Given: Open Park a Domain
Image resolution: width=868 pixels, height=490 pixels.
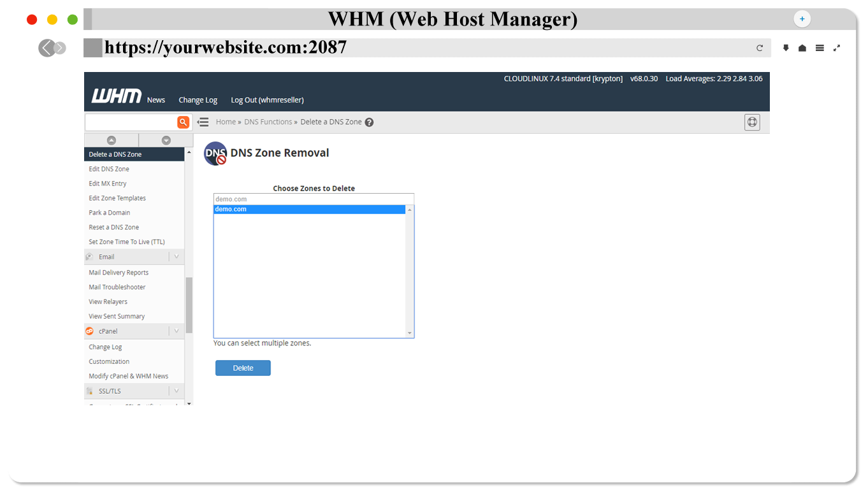Looking at the screenshot, I should click(x=110, y=213).
